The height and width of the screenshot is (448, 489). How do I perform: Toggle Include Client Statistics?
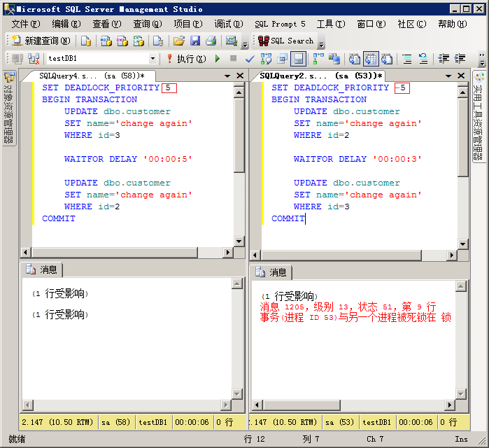pos(334,59)
